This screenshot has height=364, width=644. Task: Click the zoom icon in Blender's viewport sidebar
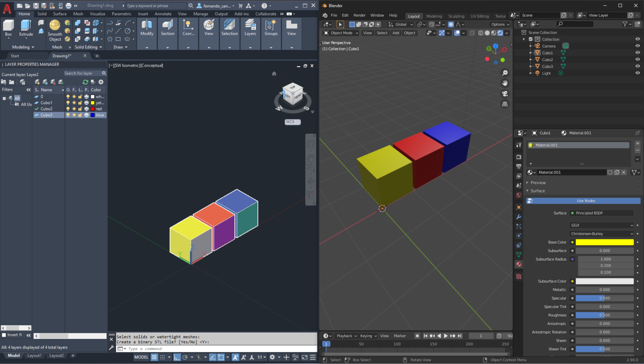pos(505,72)
